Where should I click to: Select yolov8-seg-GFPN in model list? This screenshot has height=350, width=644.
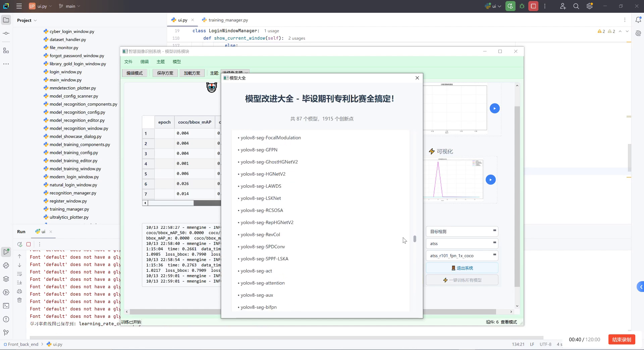(259, 150)
